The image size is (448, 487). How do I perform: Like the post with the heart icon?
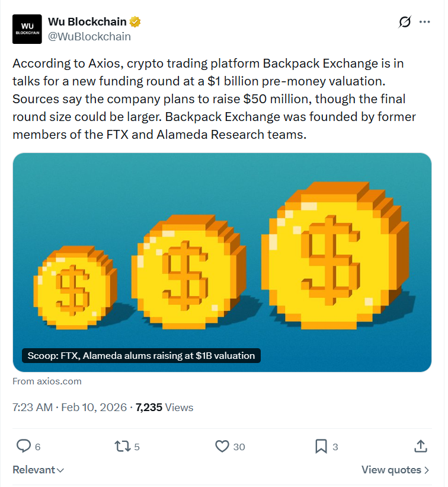coord(222,446)
